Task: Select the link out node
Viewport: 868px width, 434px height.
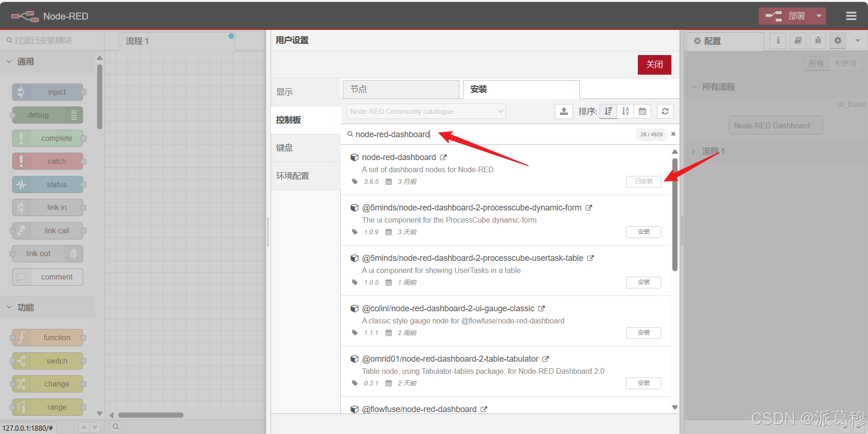Action: 48,254
